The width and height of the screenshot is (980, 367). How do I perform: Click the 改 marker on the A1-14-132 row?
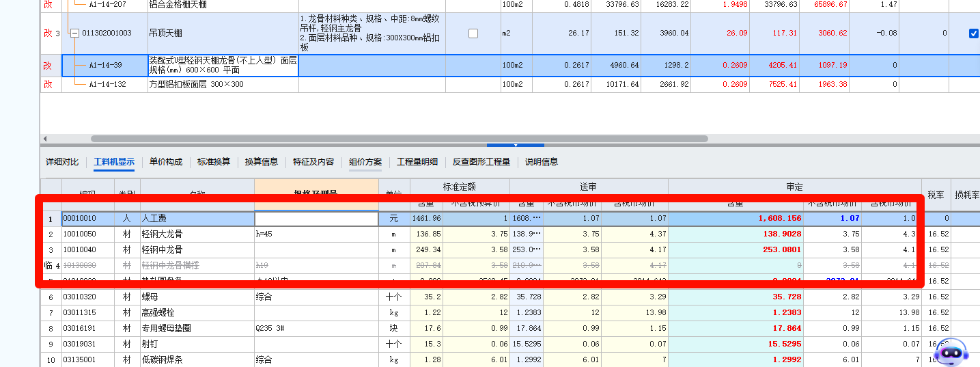48,84
